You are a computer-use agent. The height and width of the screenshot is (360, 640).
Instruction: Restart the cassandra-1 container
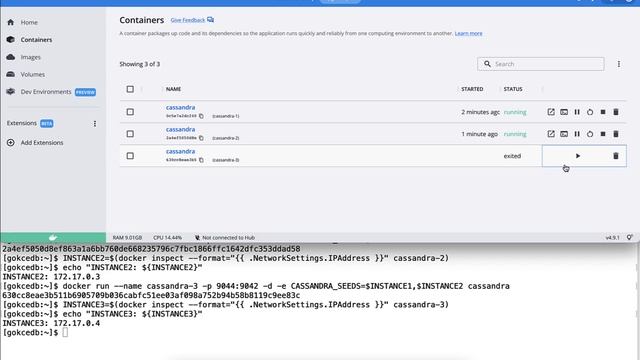pos(590,112)
